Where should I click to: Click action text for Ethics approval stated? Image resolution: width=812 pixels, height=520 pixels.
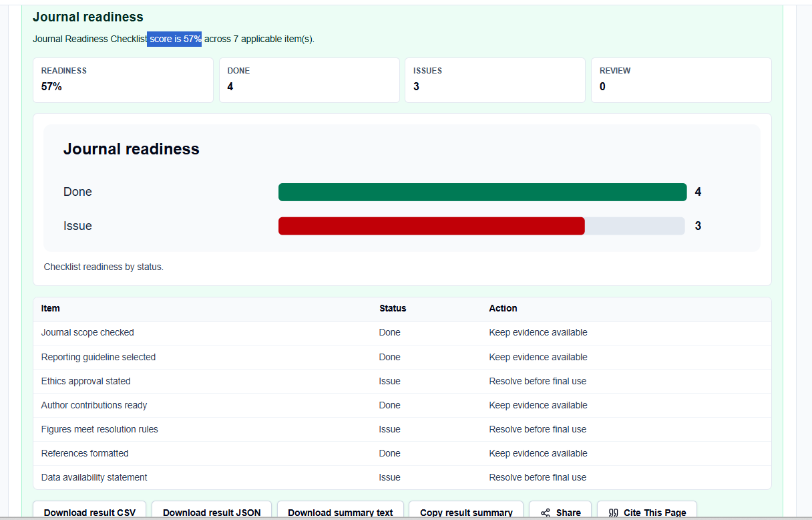(x=538, y=381)
